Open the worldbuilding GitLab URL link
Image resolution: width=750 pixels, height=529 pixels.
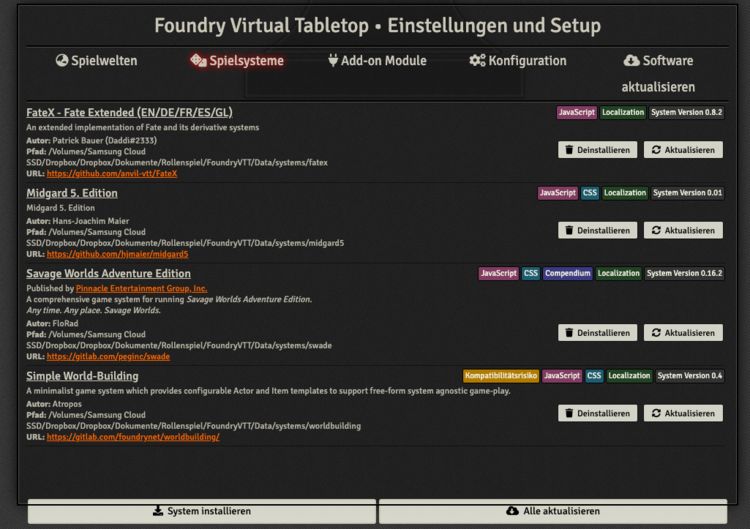pos(133,437)
